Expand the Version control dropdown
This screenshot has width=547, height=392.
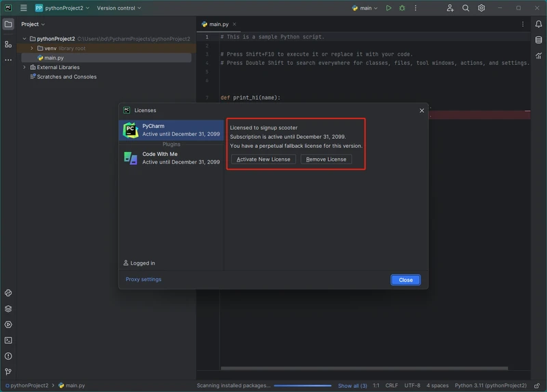click(119, 8)
